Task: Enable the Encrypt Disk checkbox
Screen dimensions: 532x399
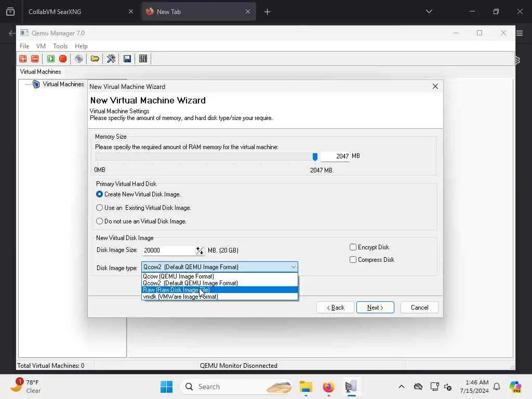Action: click(x=353, y=247)
